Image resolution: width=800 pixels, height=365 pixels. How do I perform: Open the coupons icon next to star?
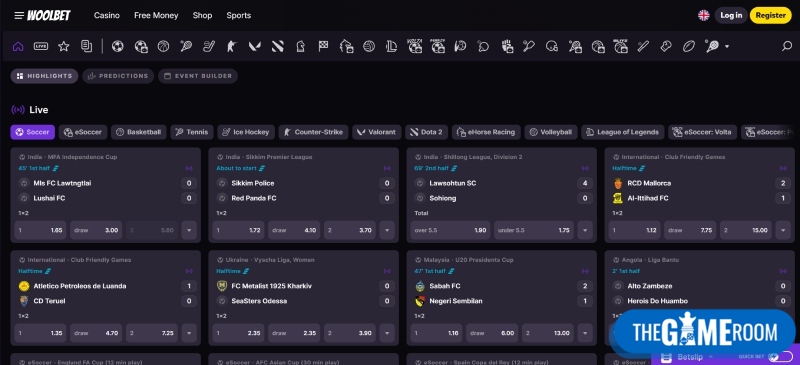coord(87,46)
